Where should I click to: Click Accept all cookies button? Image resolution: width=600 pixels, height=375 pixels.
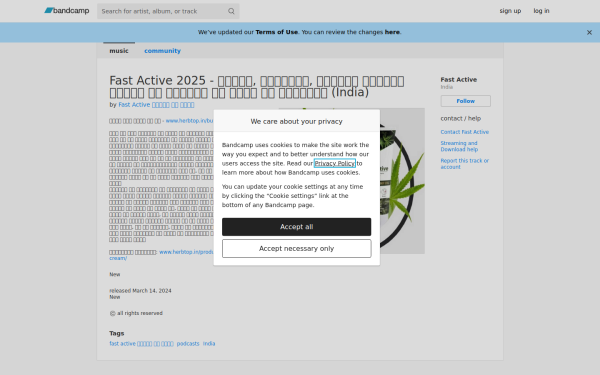coord(297,227)
